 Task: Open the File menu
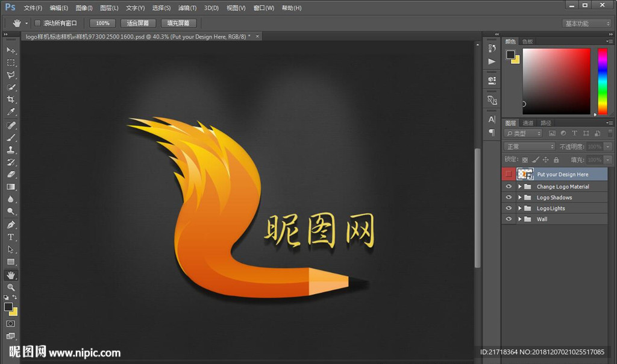pos(33,8)
